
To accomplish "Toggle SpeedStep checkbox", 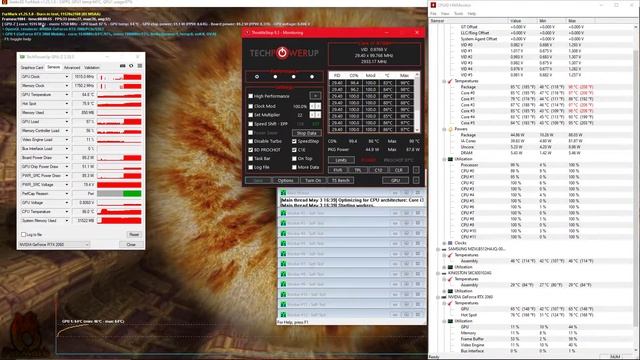I will click(294, 141).
